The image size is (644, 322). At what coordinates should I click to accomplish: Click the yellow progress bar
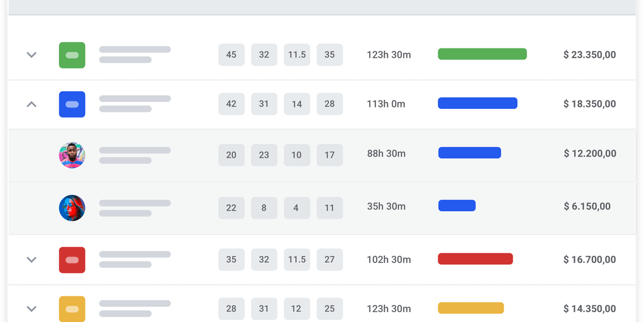click(x=470, y=308)
